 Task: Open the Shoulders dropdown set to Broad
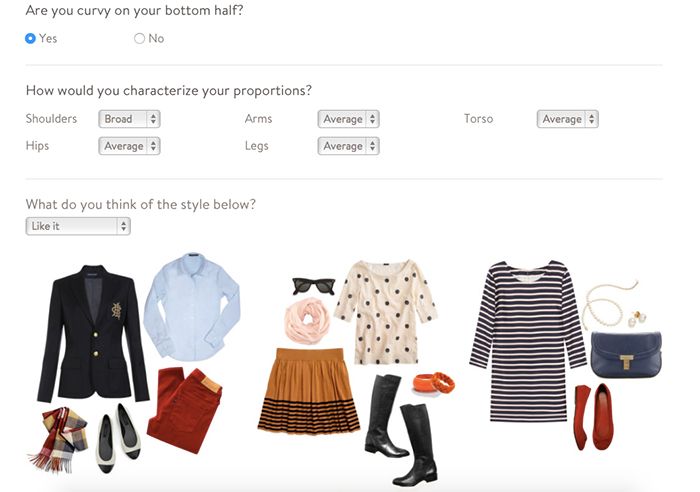129,119
